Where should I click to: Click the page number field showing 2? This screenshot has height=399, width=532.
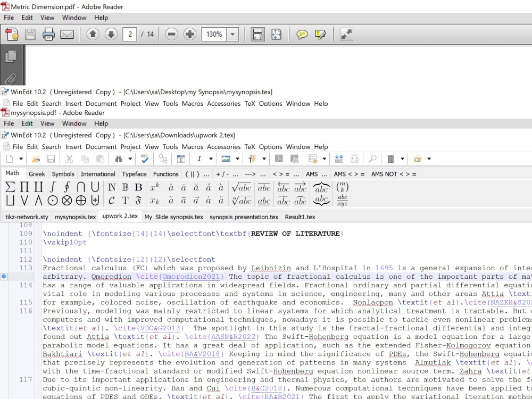(x=130, y=34)
